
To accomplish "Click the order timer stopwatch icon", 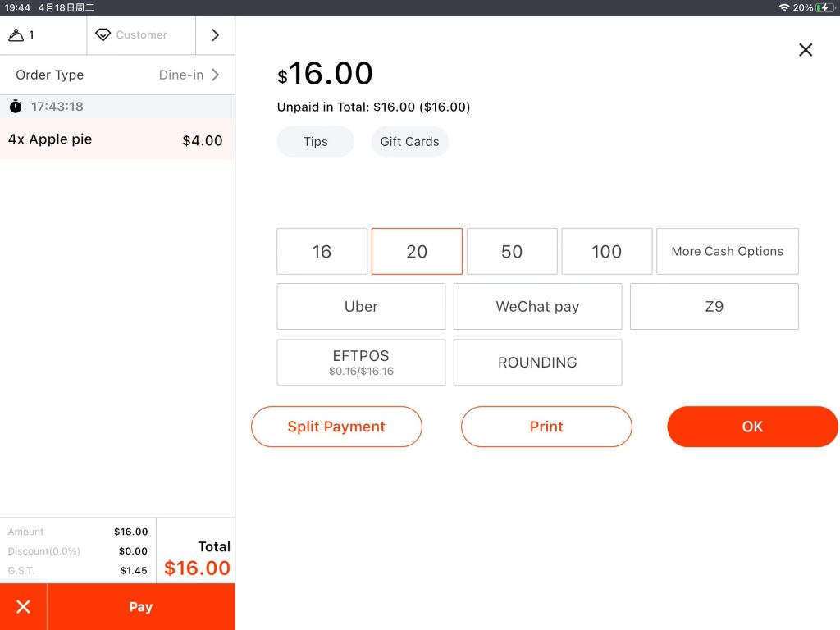I will pyautogui.click(x=16, y=107).
